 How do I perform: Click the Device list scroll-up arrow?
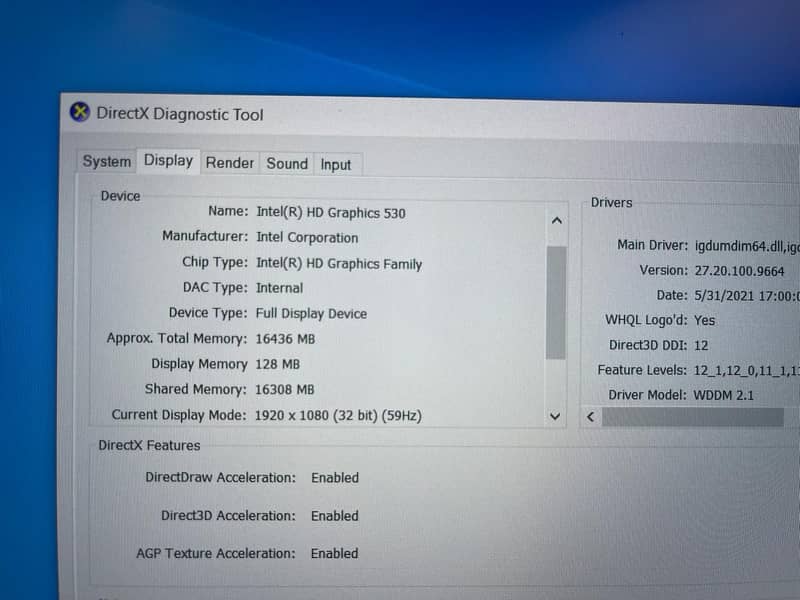(557, 221)
